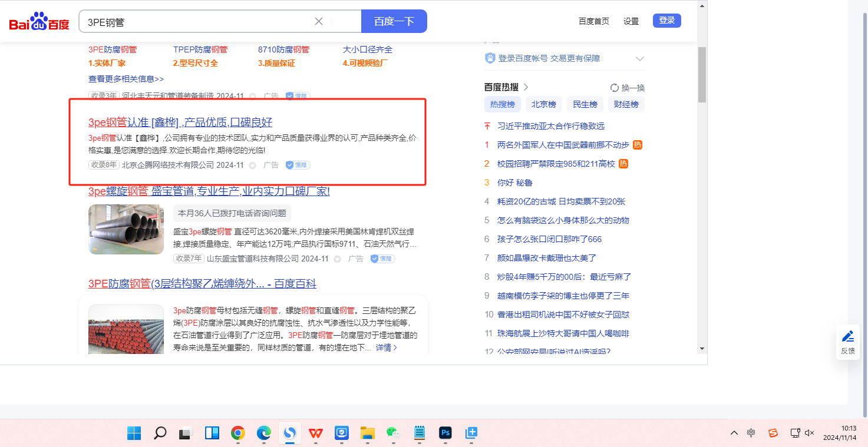Click the Baidu logo
Image resolution: width=868 pixels, height=447 pixels.
[x=39, y=22]
